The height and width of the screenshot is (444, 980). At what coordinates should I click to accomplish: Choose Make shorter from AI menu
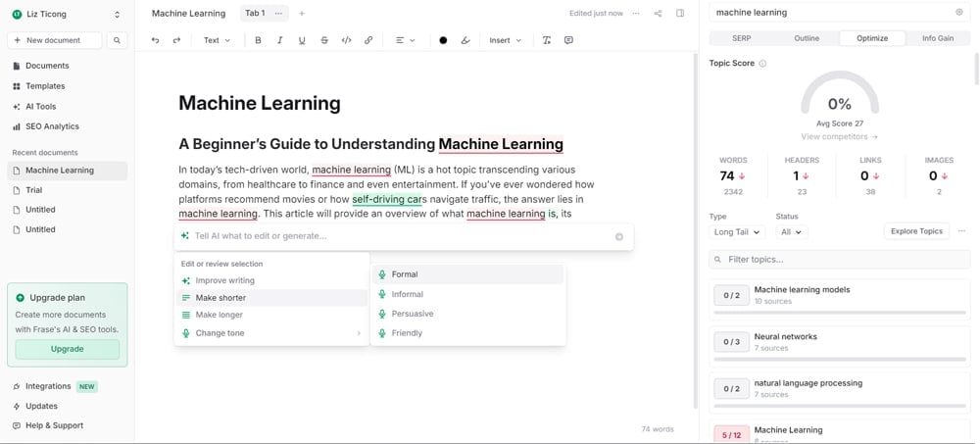271,298
